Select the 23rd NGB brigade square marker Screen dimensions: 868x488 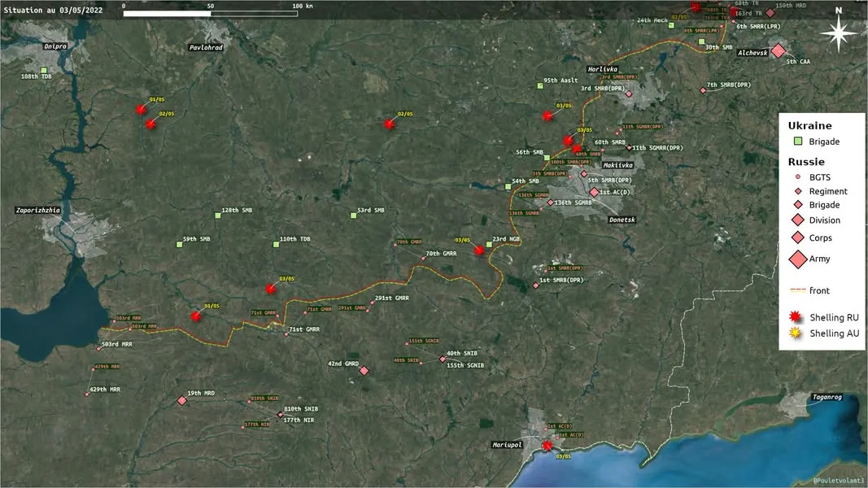[490, 244]
